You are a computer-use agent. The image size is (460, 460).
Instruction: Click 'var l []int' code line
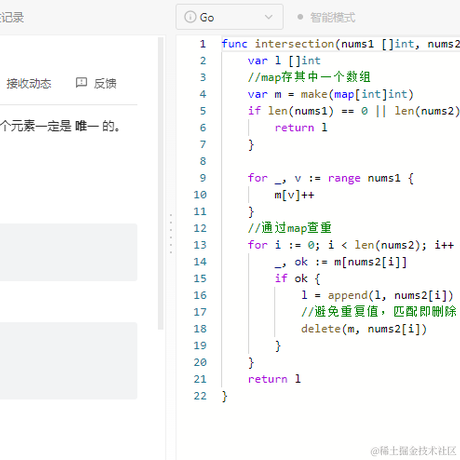284,61
